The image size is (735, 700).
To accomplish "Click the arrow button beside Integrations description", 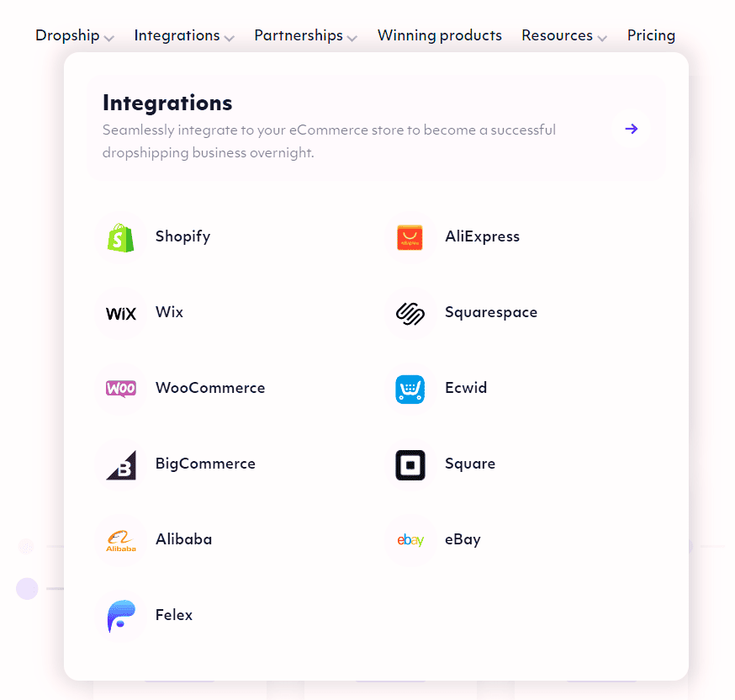I will click(x=631, y=129).
